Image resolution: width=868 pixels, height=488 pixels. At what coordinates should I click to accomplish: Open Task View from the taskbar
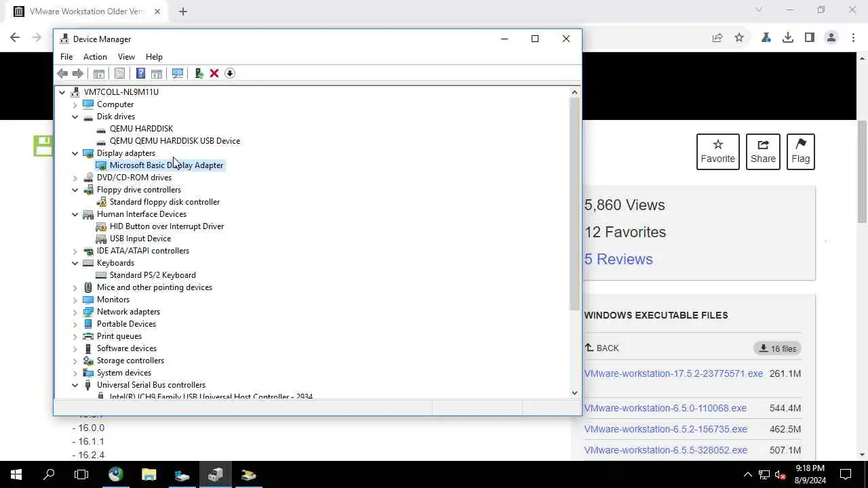[81, 474]
